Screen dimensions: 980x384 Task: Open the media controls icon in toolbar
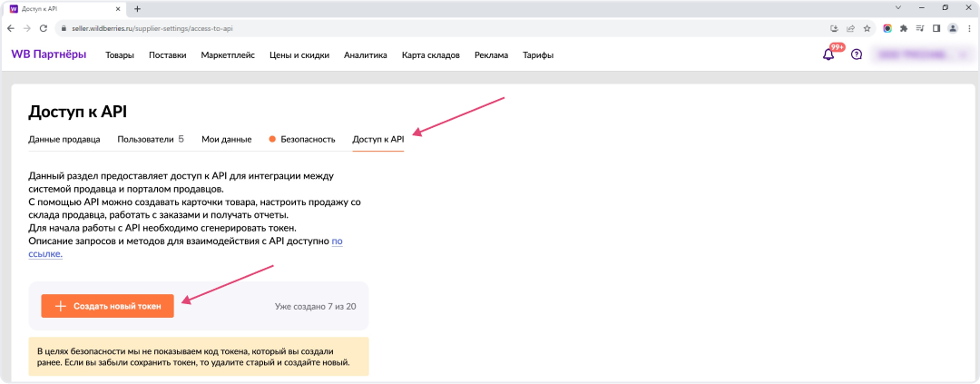coord(920,28)
